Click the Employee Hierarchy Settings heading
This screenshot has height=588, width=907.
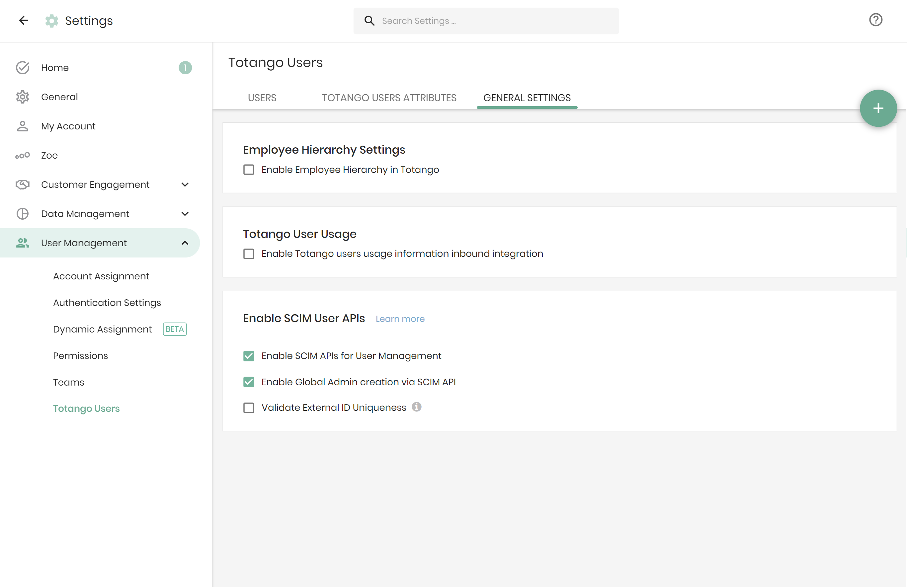click(x=324, y=150)
